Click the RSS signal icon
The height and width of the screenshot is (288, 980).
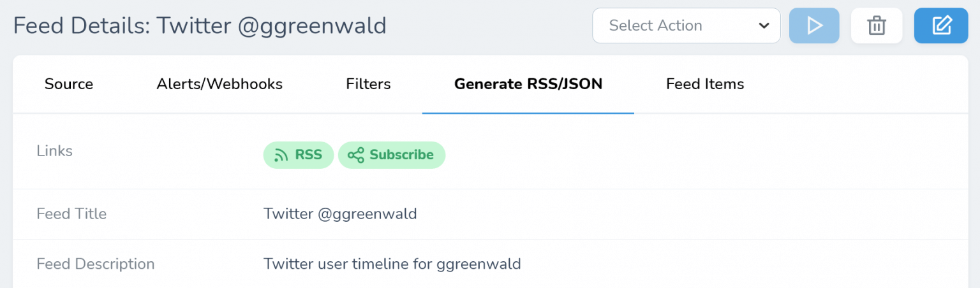coord(281,155)
